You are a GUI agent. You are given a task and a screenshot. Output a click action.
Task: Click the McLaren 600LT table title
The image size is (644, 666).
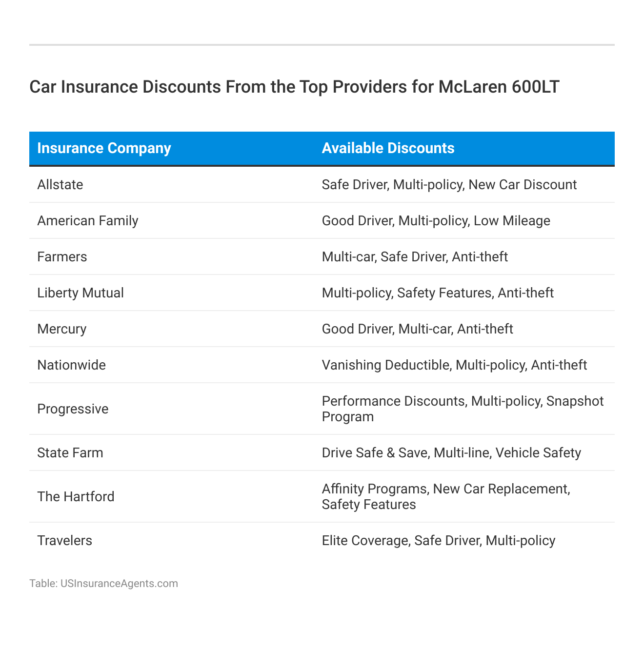tap(294, 87)
